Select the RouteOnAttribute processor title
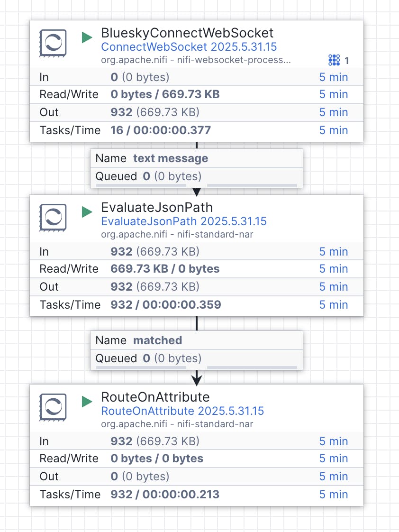The image size is (399, 532). (x=155, y=397)
